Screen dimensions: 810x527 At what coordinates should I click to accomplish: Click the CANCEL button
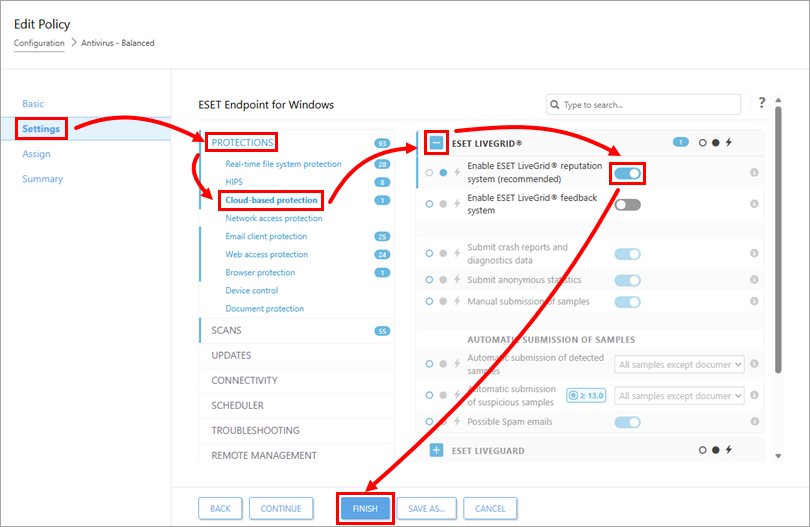click(490, 508)
